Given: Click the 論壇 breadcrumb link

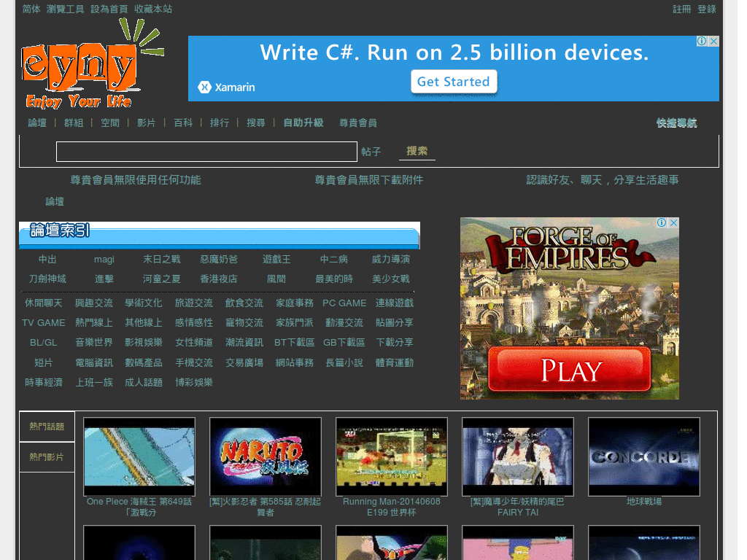Looking at the screenshot, I should tap(55, 201).
